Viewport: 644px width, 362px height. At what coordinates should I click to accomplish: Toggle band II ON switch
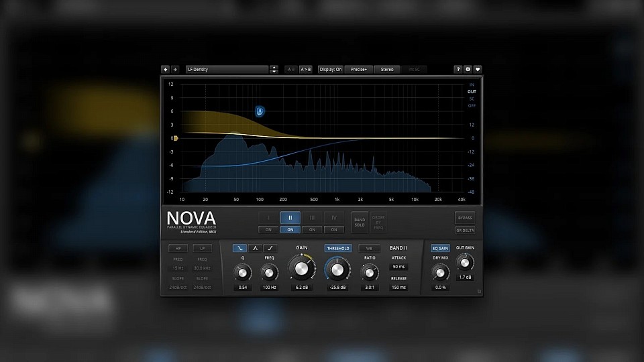[x=290, y=229]
